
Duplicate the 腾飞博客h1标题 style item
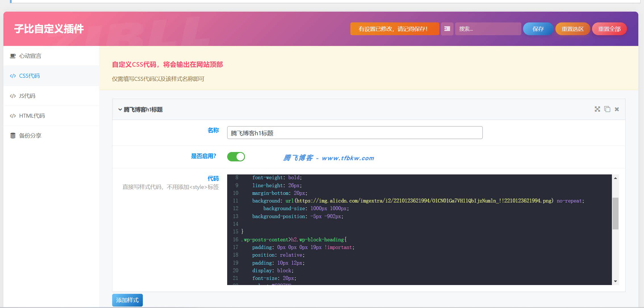tap(607, 109)
